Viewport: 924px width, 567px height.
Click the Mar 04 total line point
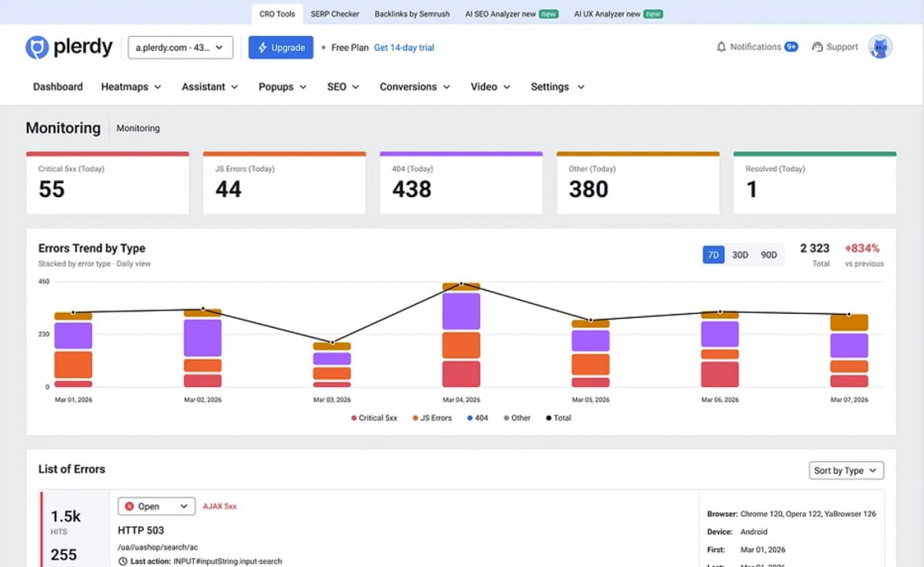tap(461, 284)
